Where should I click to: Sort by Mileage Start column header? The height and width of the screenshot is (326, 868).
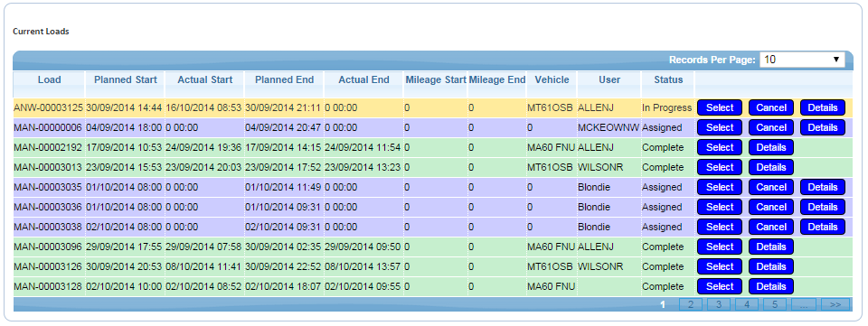pos(436,80)
